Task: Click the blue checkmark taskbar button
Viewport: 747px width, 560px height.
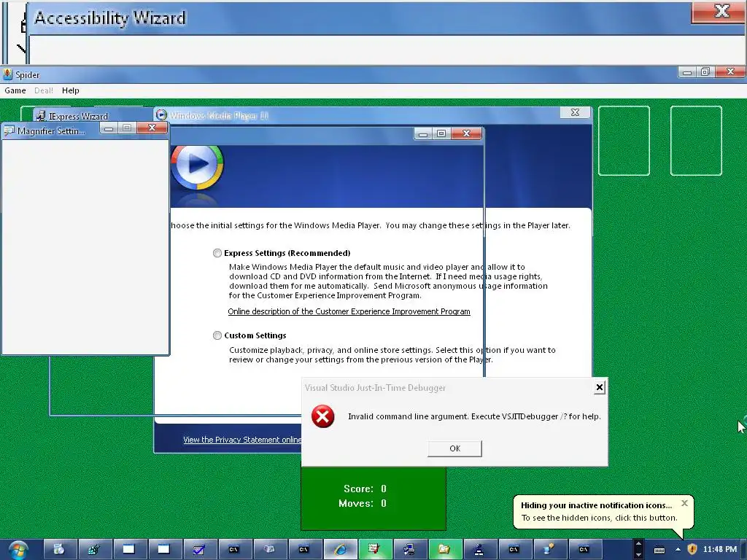Action: pos(199,550)
